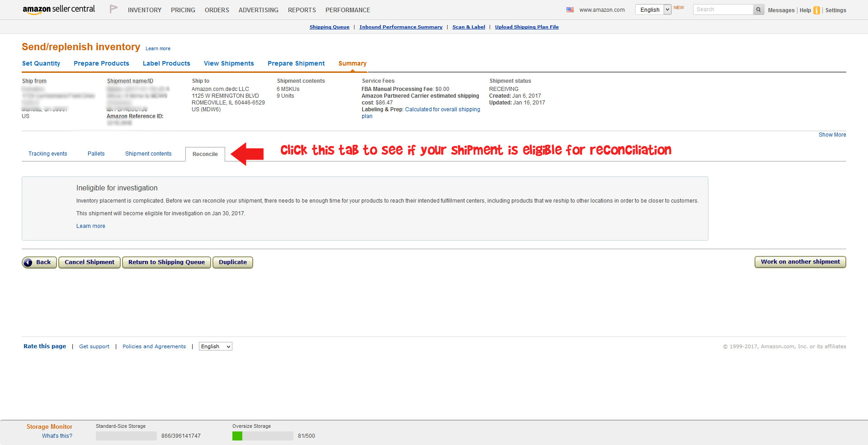This screenshot has width=868, height=445.
Task: Click the Cancel Shipment button
Action: click(x=90, y=262)
